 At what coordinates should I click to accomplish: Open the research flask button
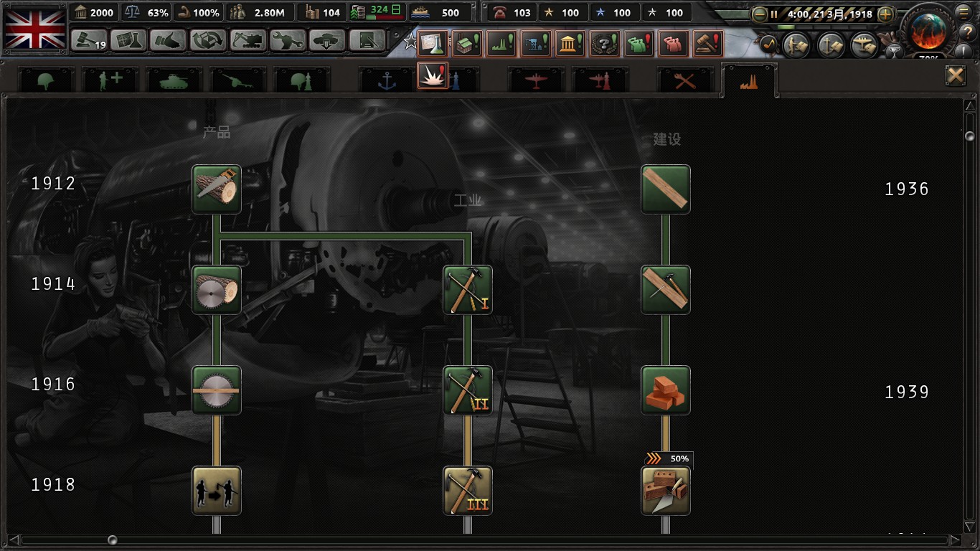pos(129,40)
